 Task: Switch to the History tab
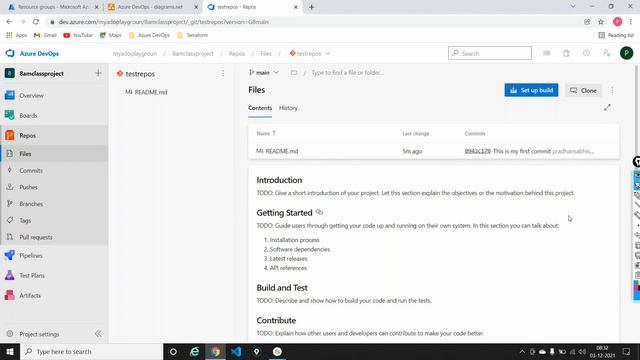pyautogui.click(x=288, y=108)
